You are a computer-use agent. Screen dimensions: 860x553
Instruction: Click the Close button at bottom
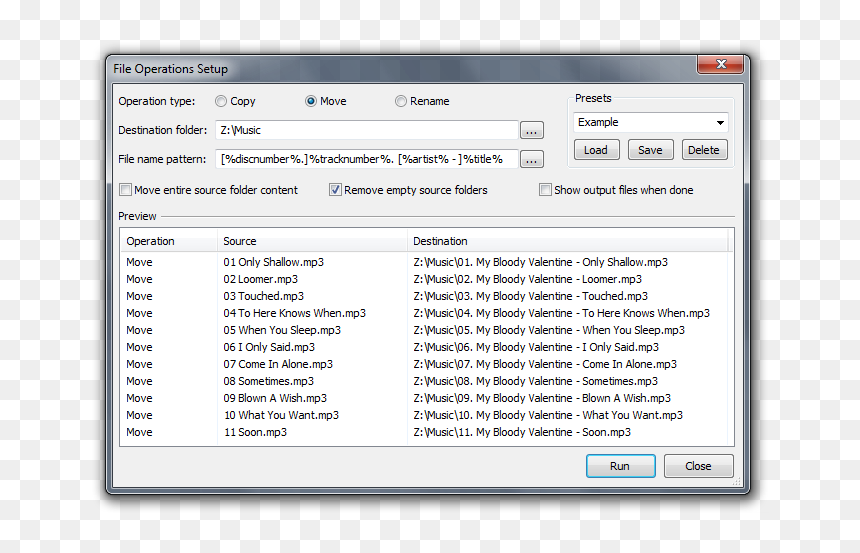[698, 466]
